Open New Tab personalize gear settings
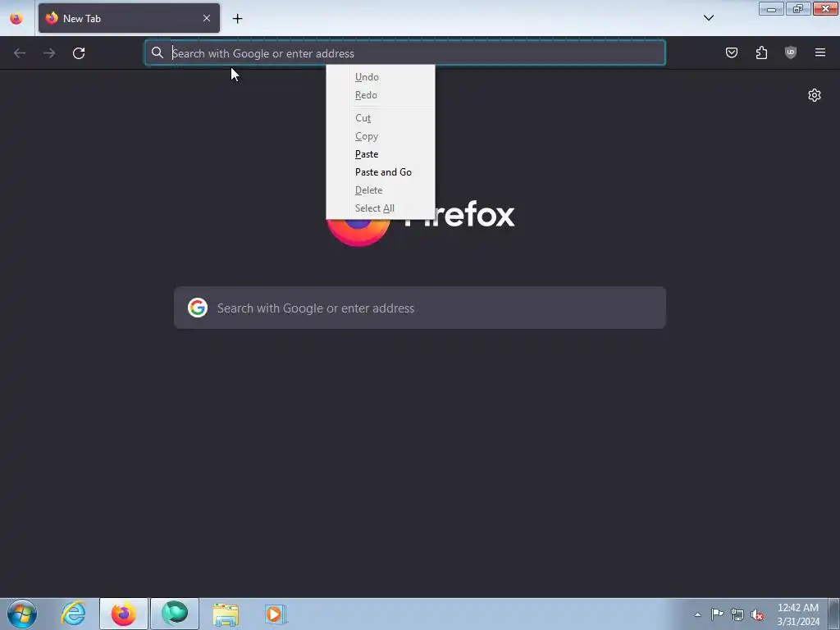Viewport: 840px width, 630px height. (x=815, y=95)
